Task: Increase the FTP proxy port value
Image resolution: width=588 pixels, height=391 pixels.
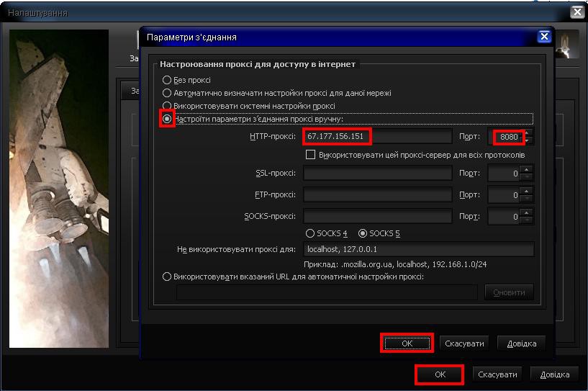Action: coord(527,192)
